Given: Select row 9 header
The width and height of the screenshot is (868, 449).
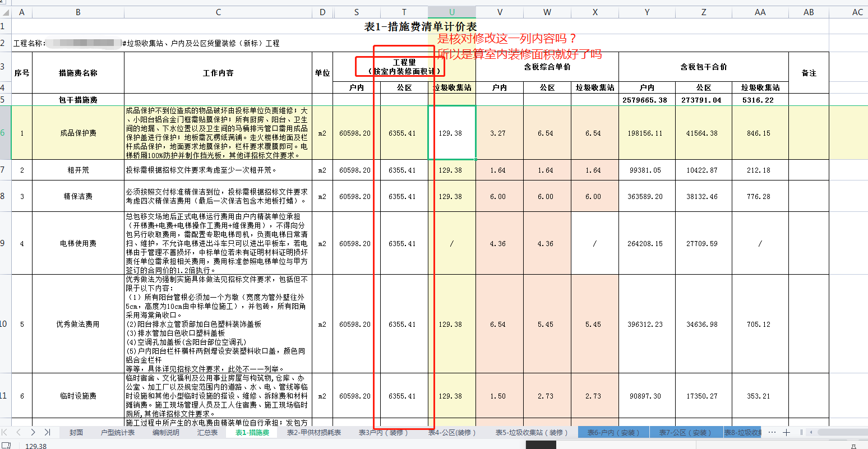Looking at the screenshot, I should click(6, 243).
